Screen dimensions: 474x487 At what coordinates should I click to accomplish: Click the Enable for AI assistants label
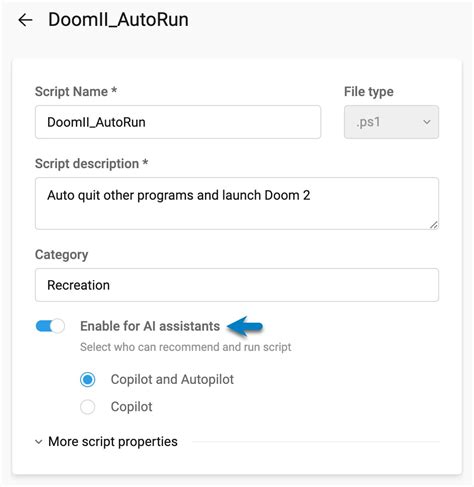pyautogui.click(x=150, y=326)
